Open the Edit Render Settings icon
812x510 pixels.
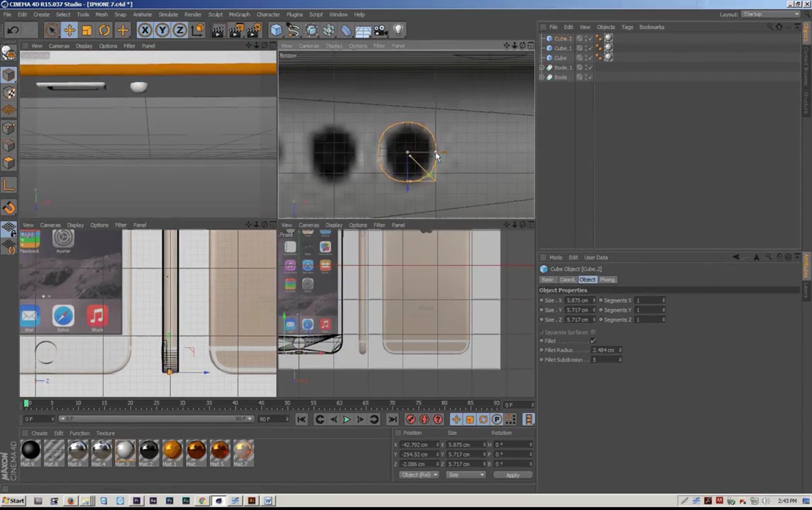click(x=254, y=30)
